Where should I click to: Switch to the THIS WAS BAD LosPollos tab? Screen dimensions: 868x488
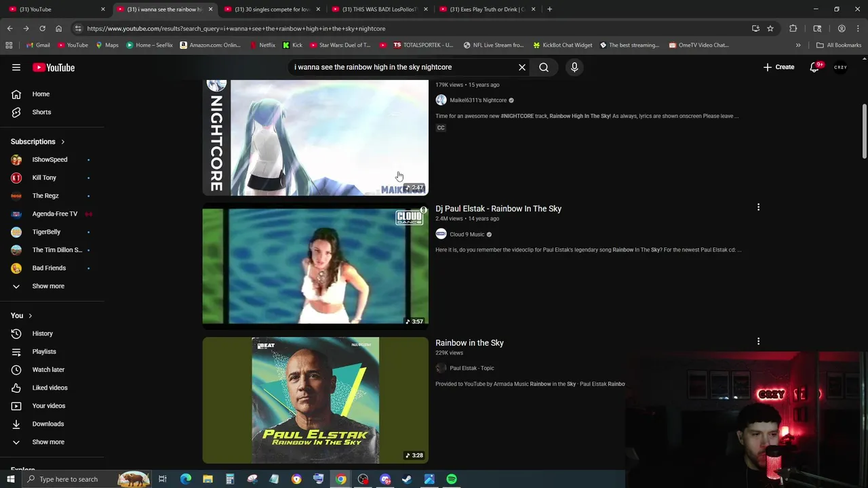[x=380, y=9]
